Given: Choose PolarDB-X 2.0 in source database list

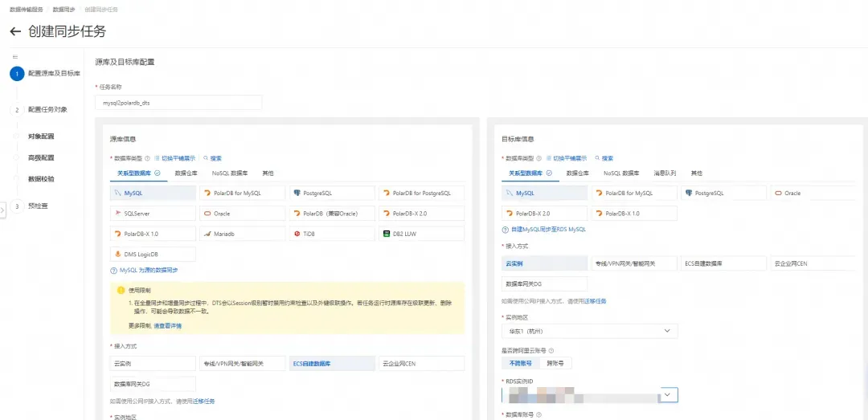Looking at the screenshot, I should coord(422,213).
